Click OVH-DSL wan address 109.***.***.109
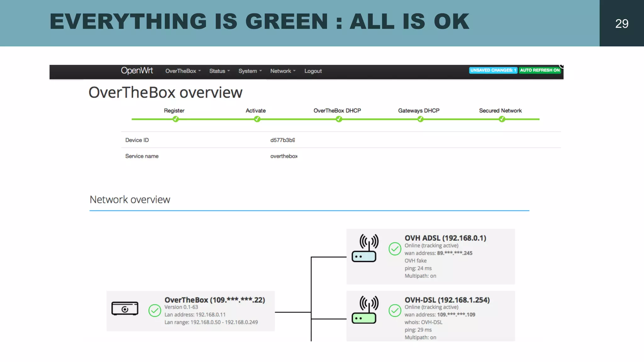The image size is (644, 362). [440, 315]
